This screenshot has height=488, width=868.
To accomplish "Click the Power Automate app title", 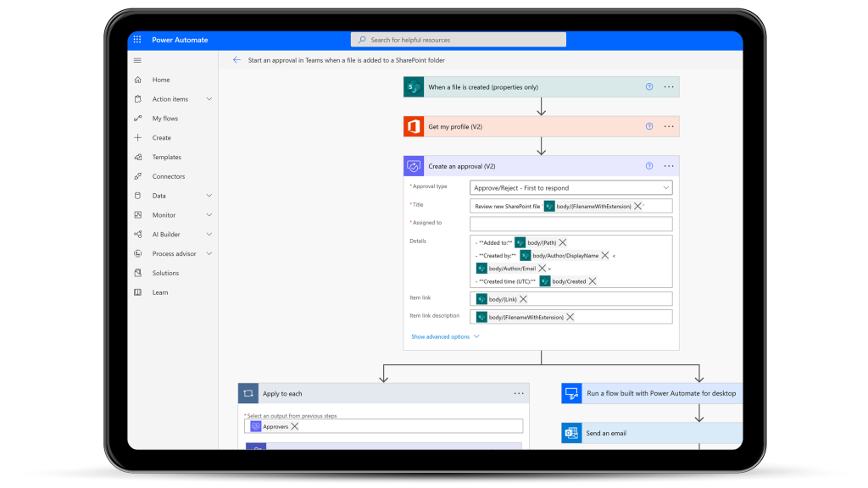I will coord(180,40).
